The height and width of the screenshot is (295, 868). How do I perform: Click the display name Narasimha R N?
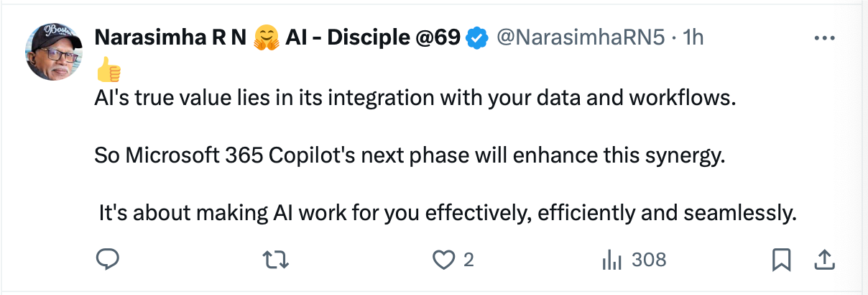(x=170, y=38)
